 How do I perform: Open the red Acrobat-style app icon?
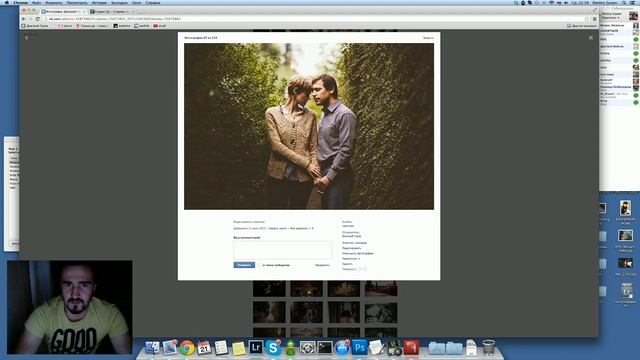click(x=411, y=348)
